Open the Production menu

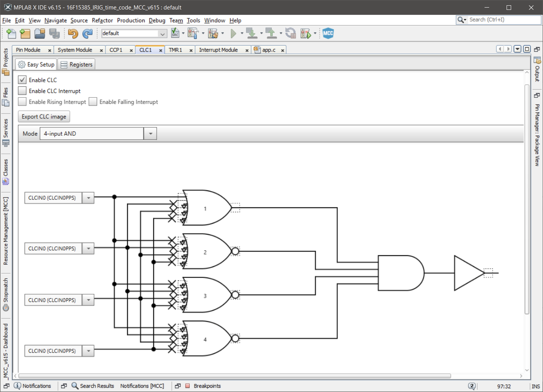131,20
